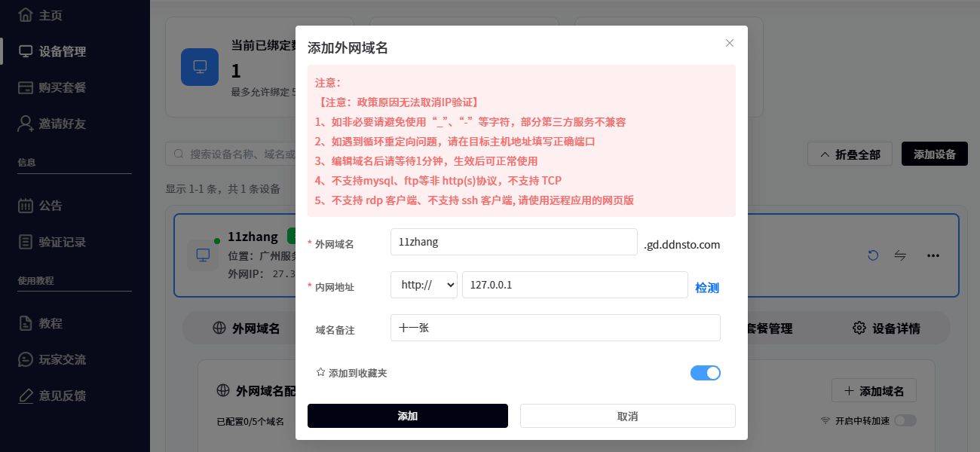Click the file icon beside 教程
The width and height of the screenshot is (980, 452).
(26, 323)
